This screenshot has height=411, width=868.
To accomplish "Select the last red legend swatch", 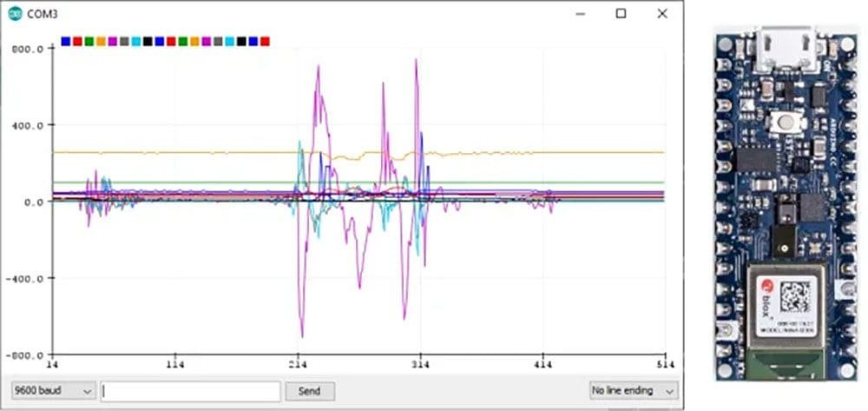I will pyautogui.click(x=265, y=41).
